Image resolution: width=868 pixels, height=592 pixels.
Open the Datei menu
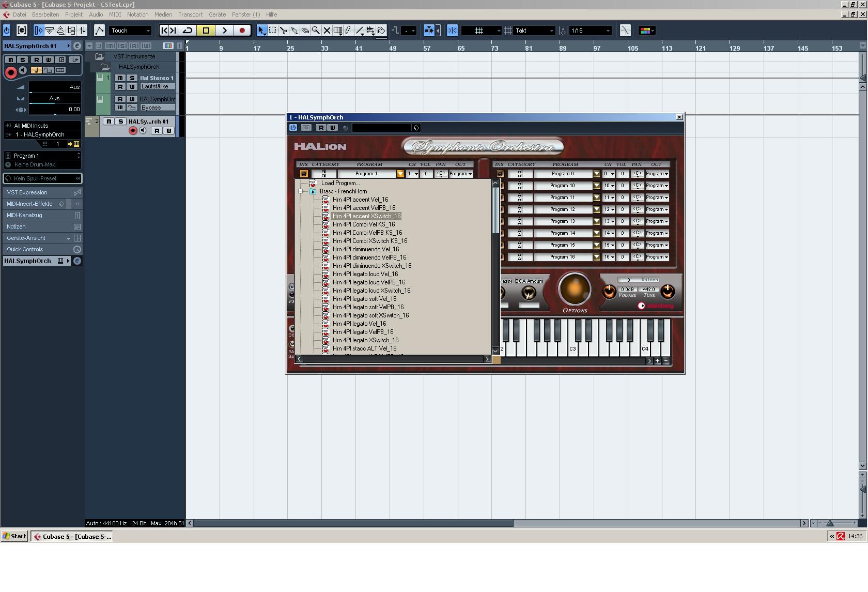pyautogui.click(x=19, y=14)
